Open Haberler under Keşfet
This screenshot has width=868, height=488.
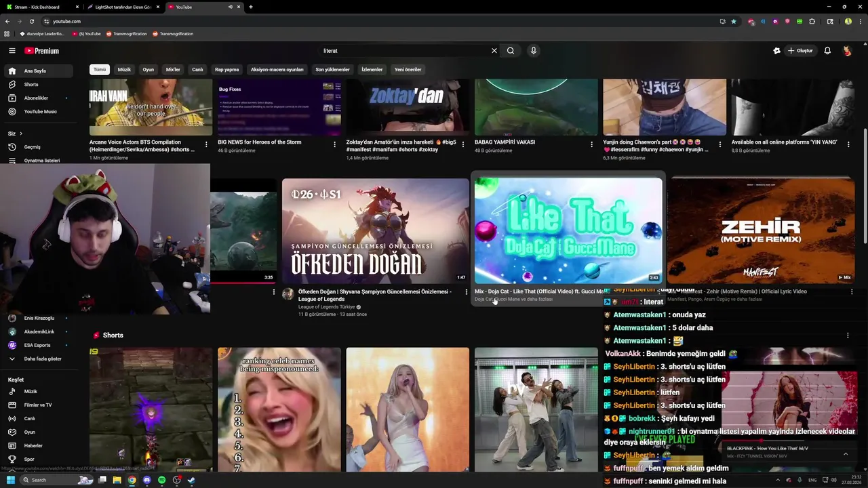(38, 446)
